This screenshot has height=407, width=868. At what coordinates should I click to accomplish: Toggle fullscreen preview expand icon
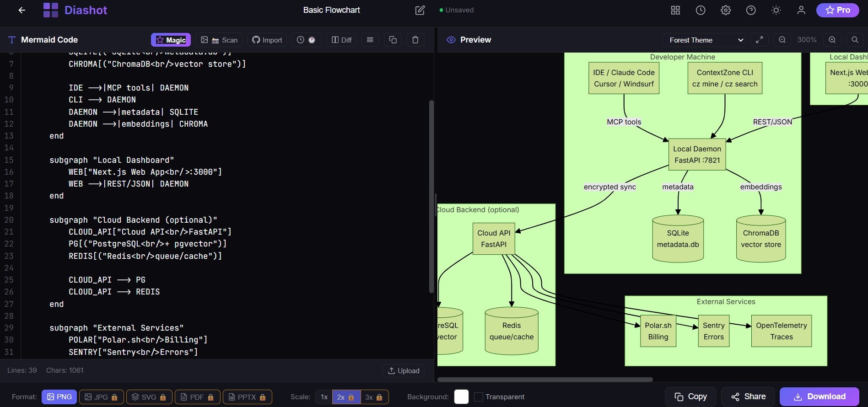759,40
